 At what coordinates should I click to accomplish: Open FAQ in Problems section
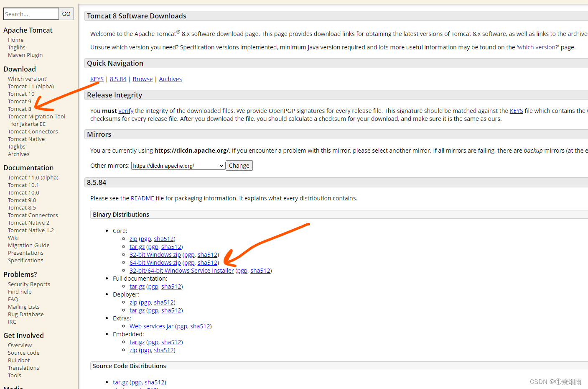pos(13,299)
